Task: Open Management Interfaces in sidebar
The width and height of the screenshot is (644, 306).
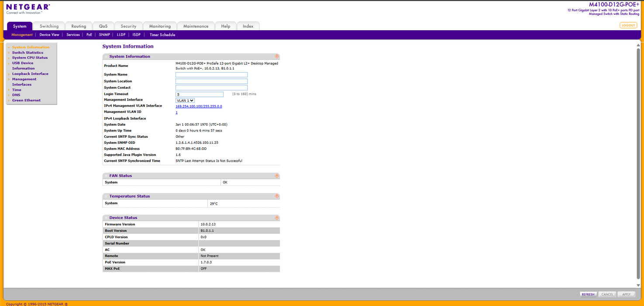Action: (24, 82)
